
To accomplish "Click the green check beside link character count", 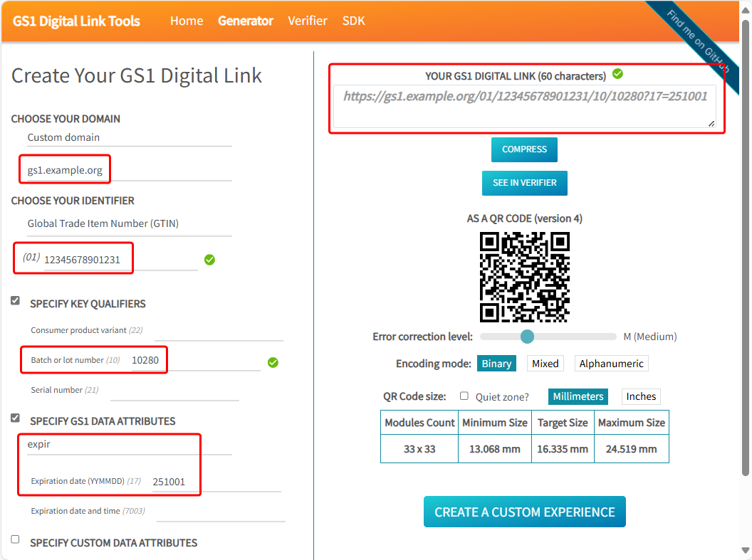I will click(617, 74).
